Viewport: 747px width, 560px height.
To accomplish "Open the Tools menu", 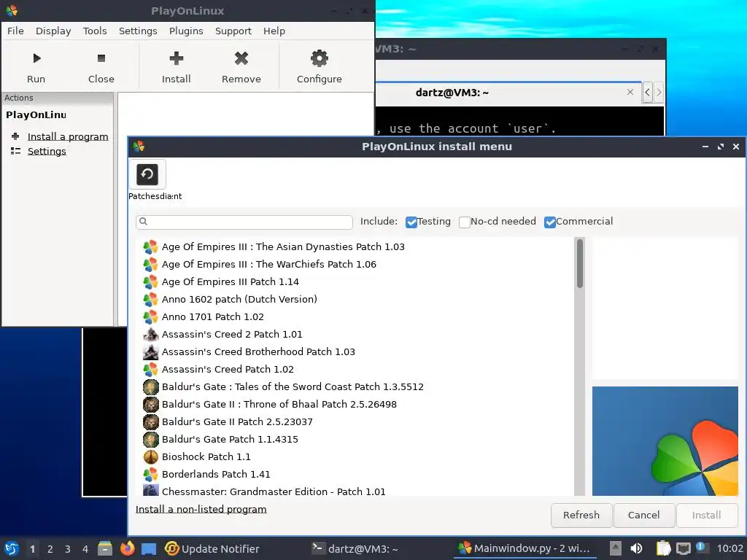I will click(x=95, y=31).
